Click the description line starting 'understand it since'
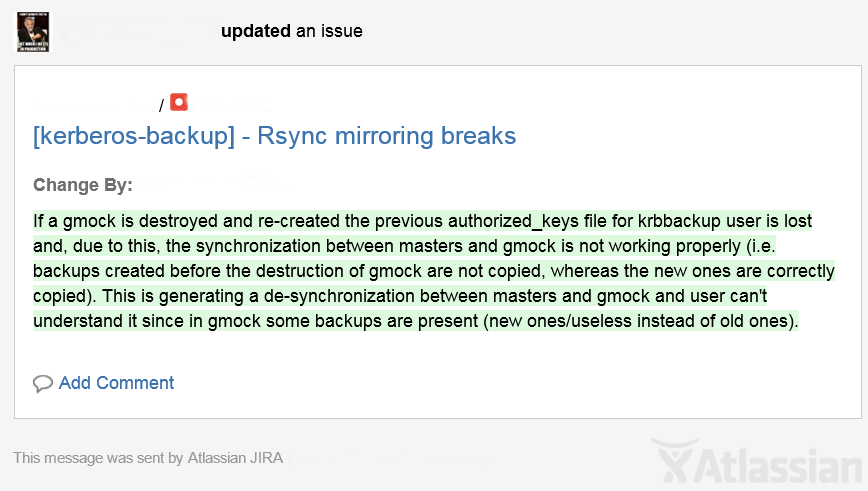The image size is (868, 491). click(x=415, y=322)
